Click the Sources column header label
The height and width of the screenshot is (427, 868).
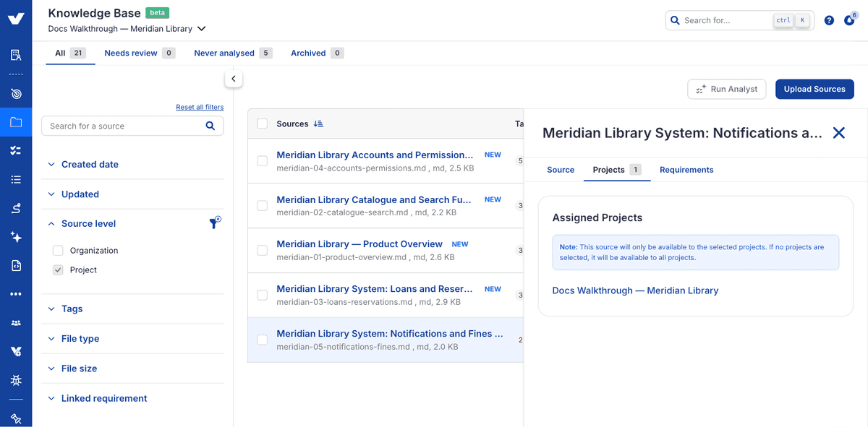292,124
